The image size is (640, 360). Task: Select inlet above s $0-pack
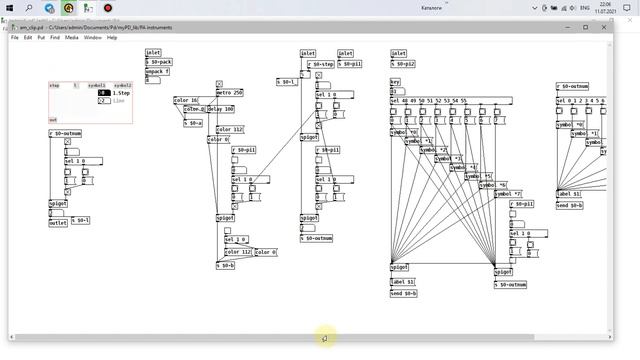pyautogui.click(x=153, y=53)
